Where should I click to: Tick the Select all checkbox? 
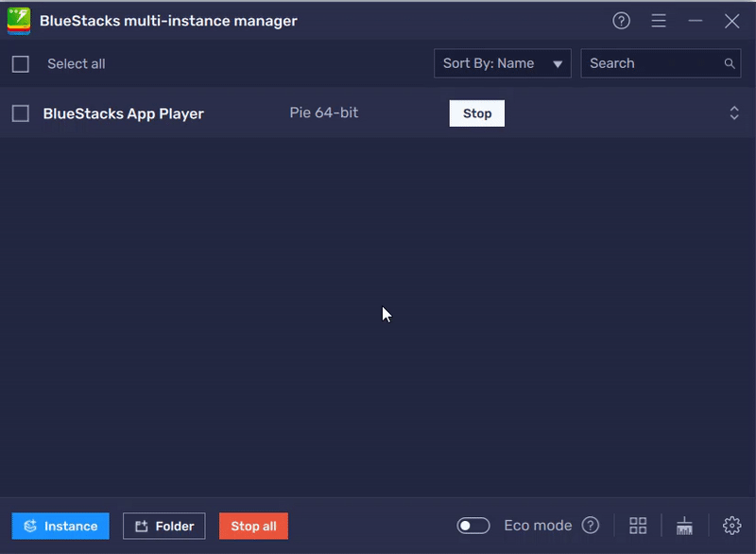[x=20, y=64]
